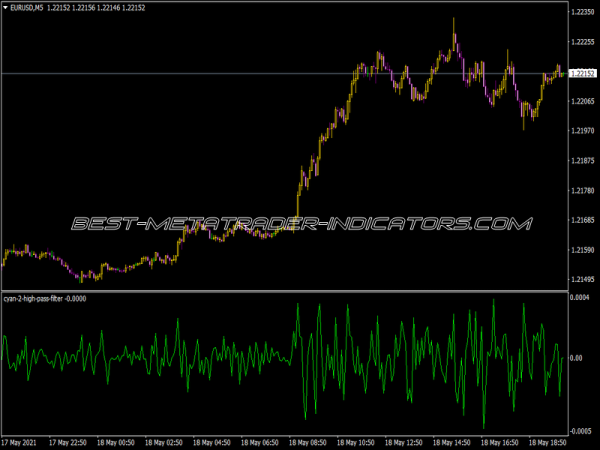Click the best-metatrader-indicators.com watermark text
The image size is (600, 450).
[x=300, y=223]
